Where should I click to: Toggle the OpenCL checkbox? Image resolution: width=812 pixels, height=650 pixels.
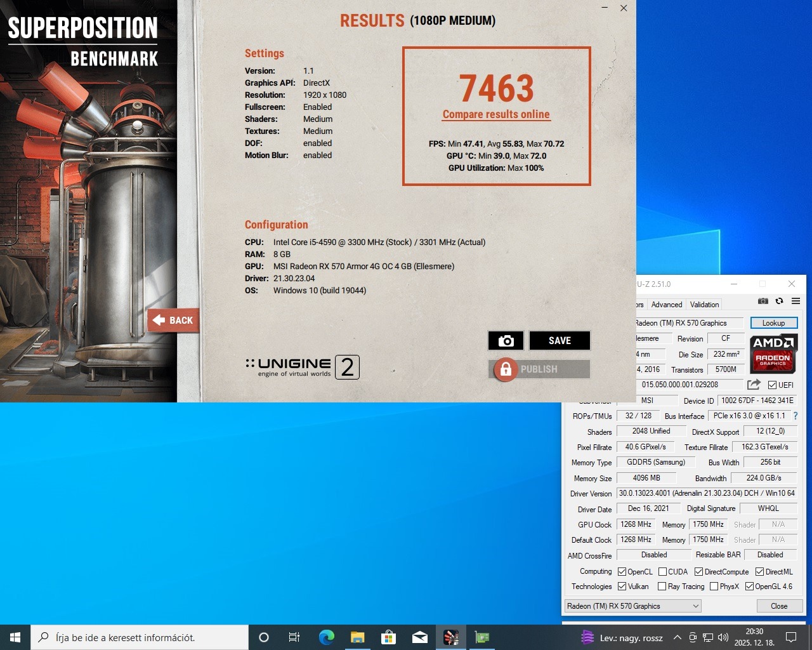tap(622, 572)
